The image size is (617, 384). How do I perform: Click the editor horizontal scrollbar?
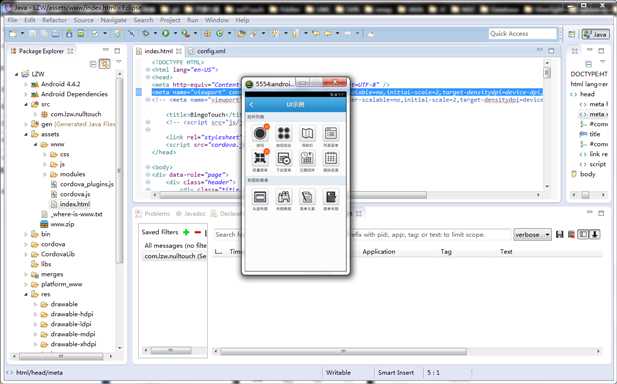point(293,195)
